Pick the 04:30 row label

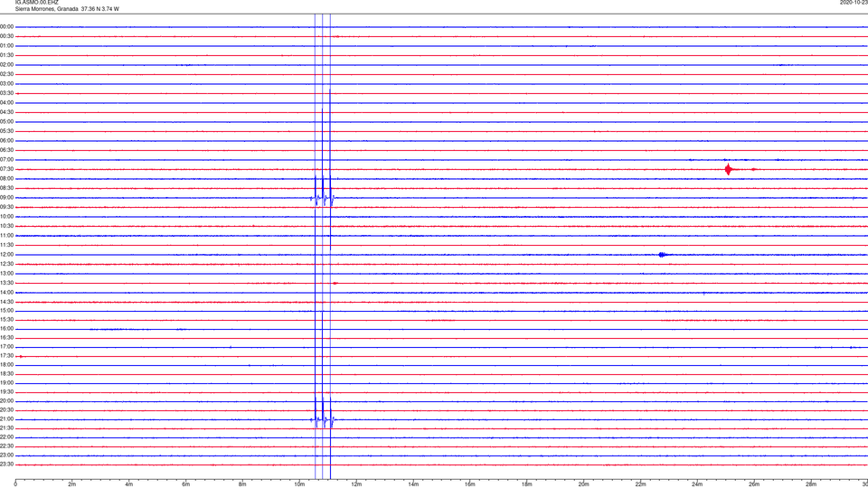pos(6,112)
